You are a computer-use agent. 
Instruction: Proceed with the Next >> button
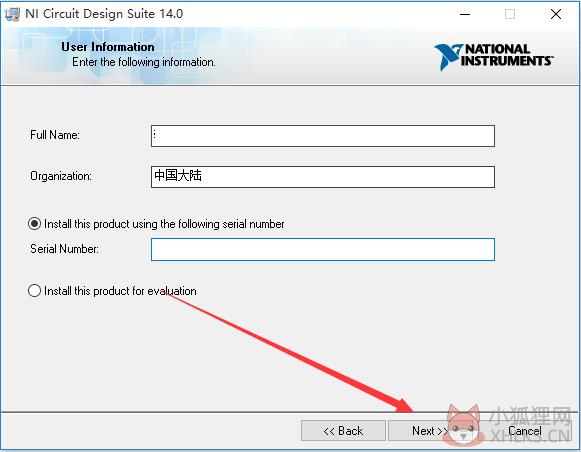pos(426,431)
